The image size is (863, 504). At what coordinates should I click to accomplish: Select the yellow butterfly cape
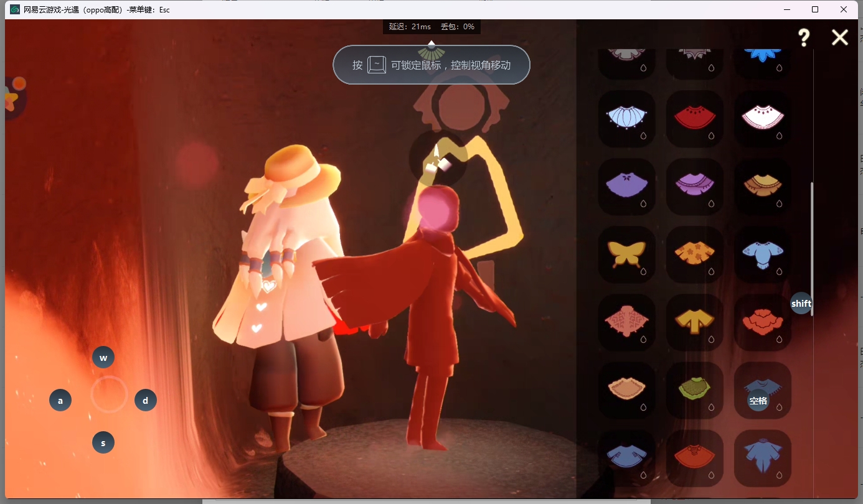click(626, 254)
